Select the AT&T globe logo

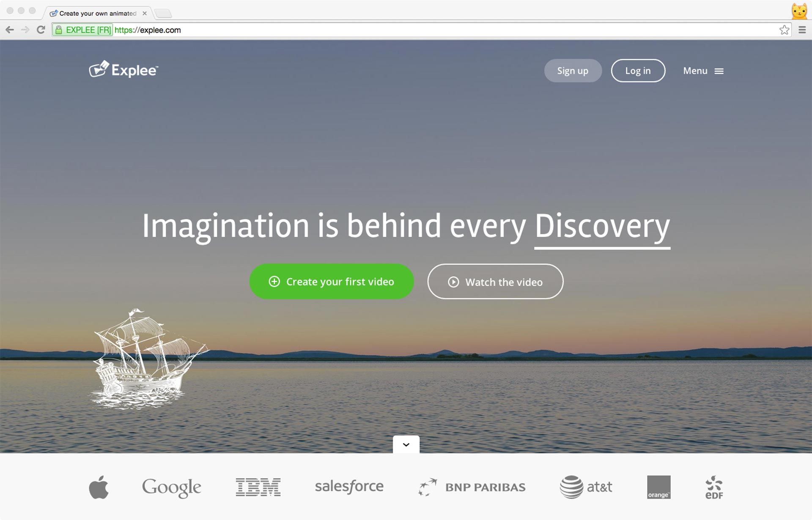[572, 487]
